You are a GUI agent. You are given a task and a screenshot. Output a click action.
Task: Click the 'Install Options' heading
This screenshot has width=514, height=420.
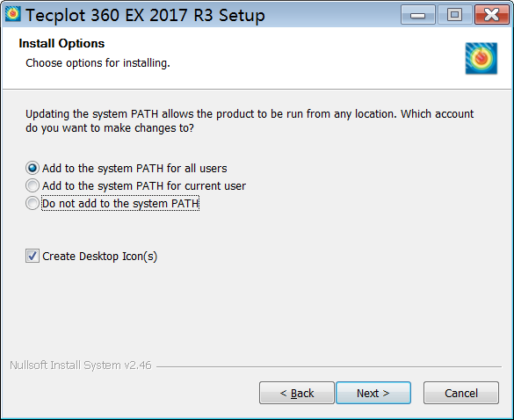click(x=62, y=43)
